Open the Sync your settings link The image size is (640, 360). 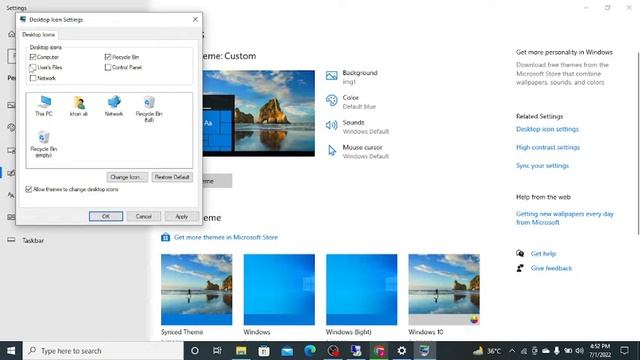(542, 166)
